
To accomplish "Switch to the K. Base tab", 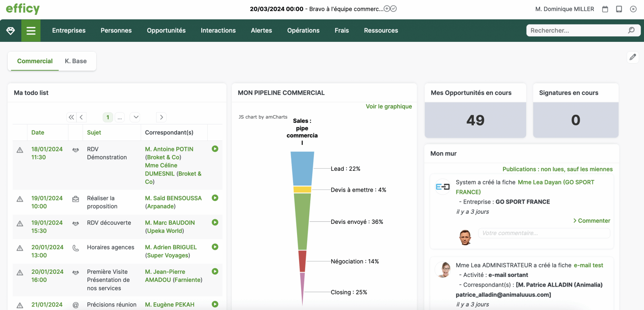I will pos(76,61).
